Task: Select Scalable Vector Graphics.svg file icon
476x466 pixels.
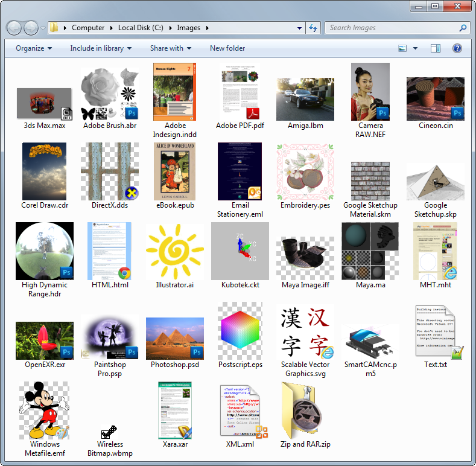Action: [x=306, y=332]
